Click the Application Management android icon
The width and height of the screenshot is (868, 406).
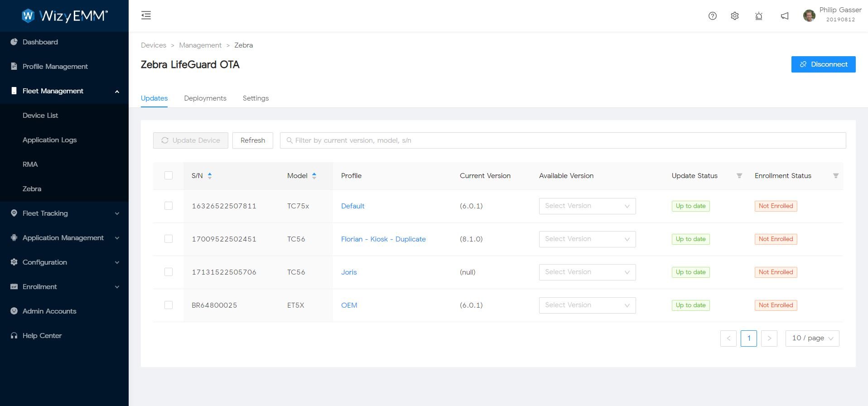click(14, 237)
